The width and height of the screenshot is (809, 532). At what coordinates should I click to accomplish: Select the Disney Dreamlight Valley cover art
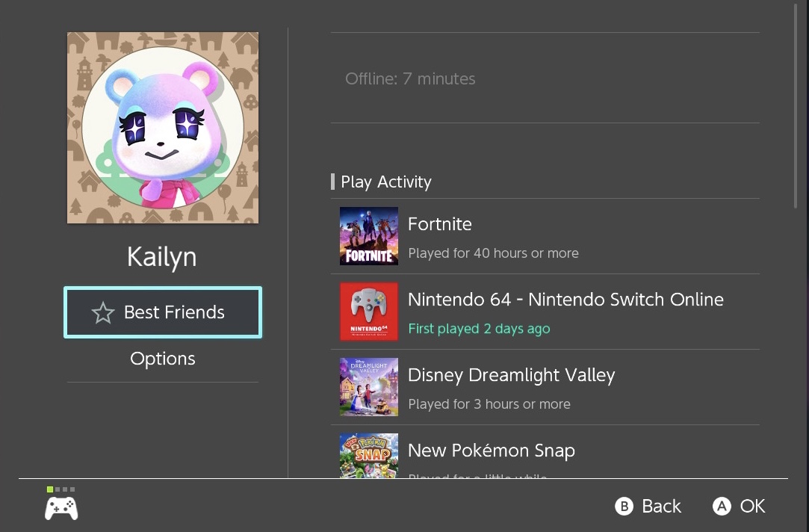point(369,387)
